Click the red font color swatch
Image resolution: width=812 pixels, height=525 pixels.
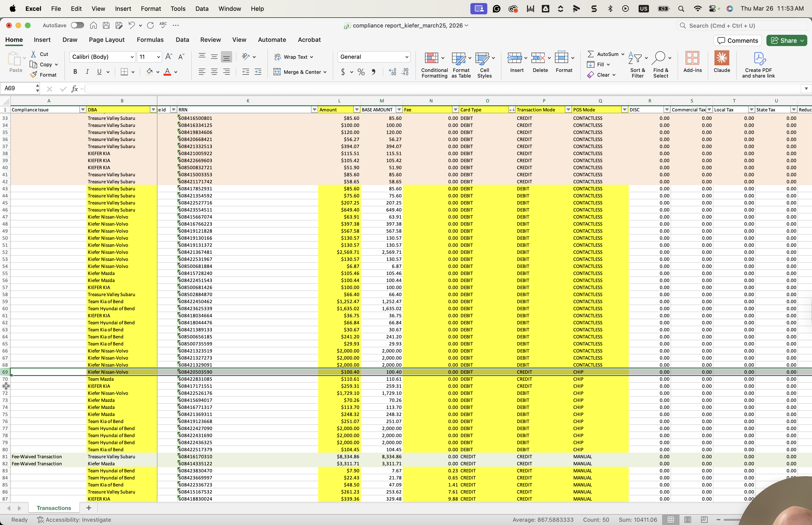(x=167, y=72)
